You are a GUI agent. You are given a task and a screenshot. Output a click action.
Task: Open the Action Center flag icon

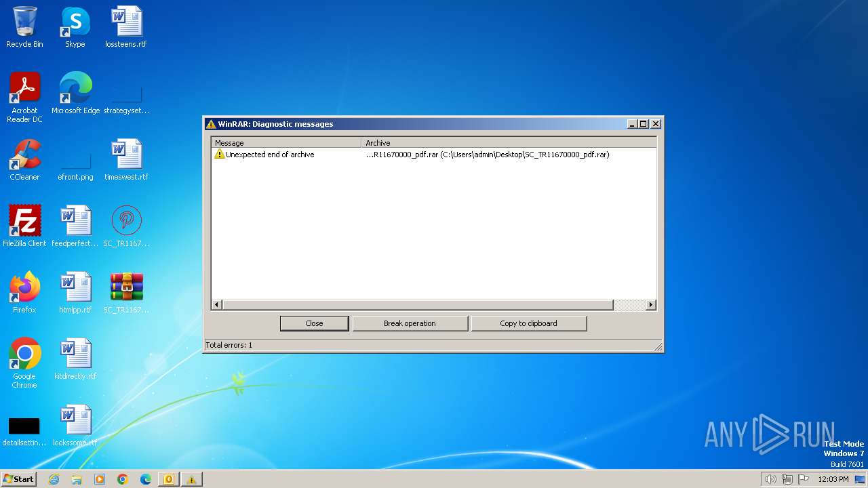804,479
